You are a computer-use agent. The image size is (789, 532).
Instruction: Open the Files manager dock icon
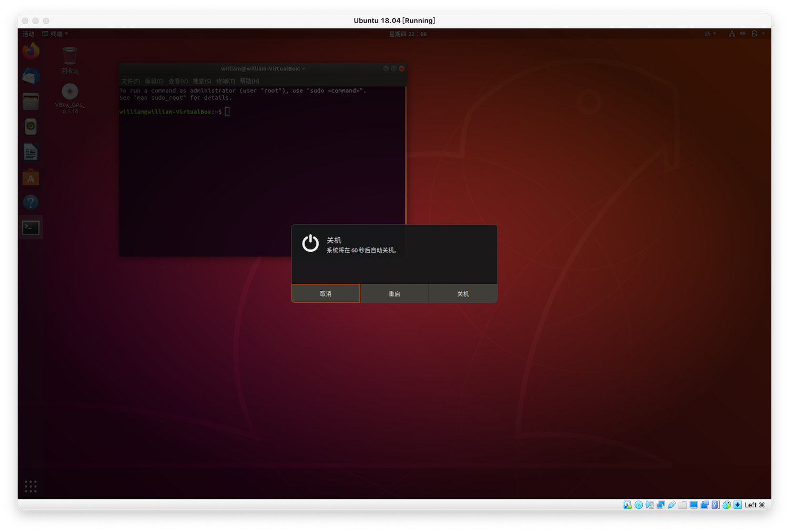pyautogui.click(x=31, y=101)
